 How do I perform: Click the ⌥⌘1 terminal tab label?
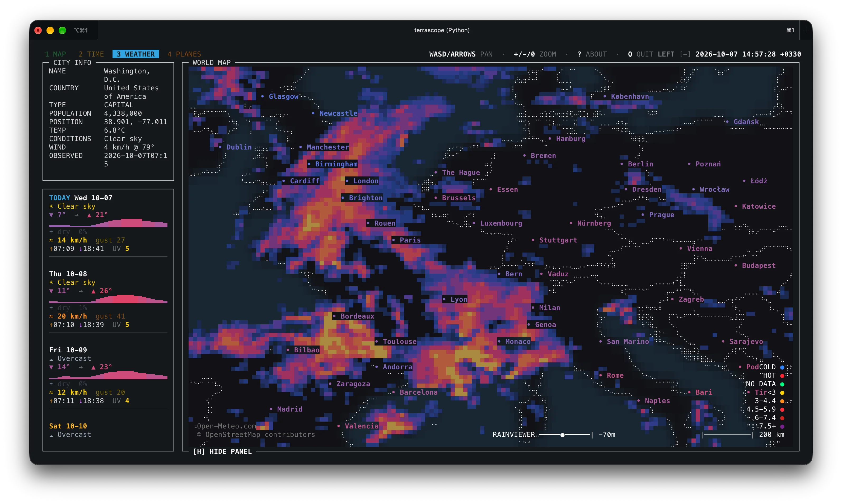[x=81, y=30]
